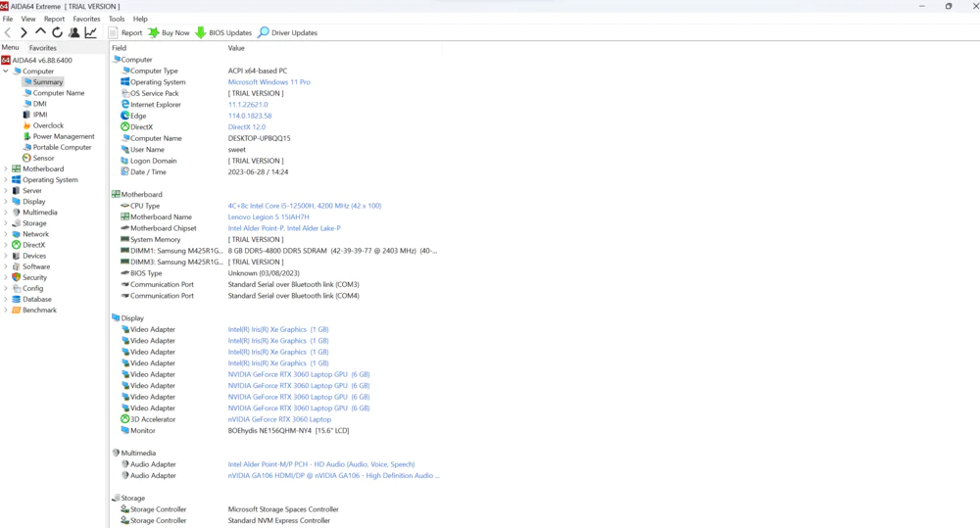
Task: Select the Benchmark tree icon
Action: (17, 310)
